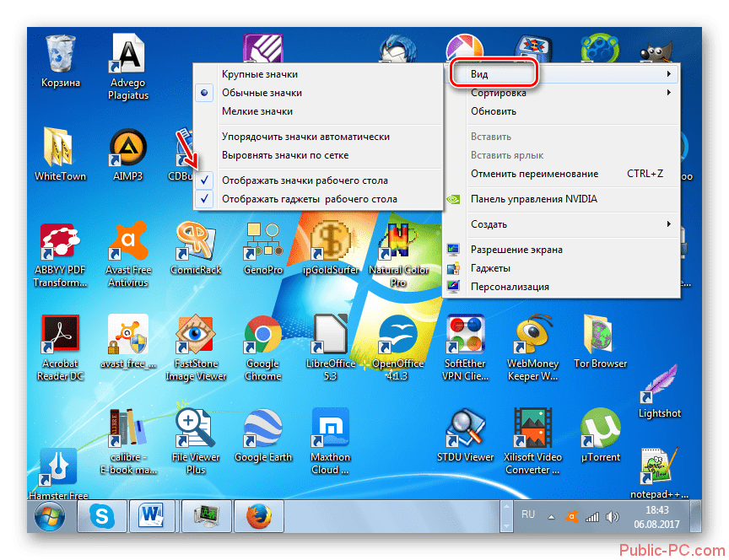Screen dimensions: 729x560
Task: Open Word from the taskbar
Action: [152, 516]
